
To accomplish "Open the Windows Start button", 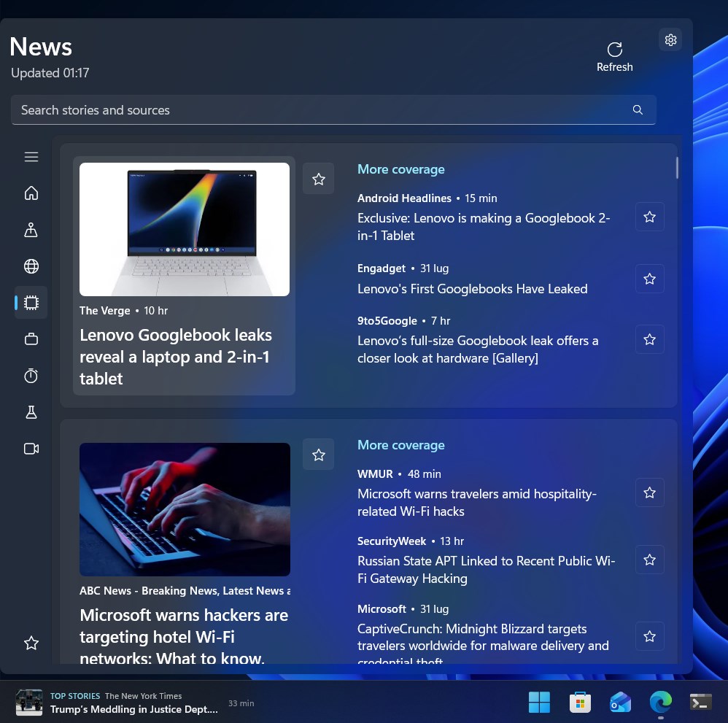I will pos(539,702).
